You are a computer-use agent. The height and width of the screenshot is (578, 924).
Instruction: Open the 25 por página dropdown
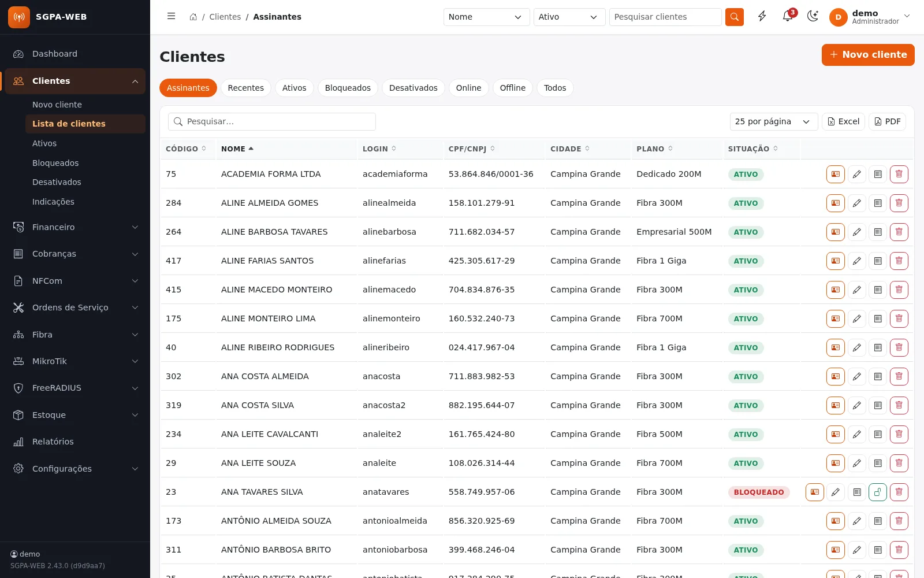pyautogui.click(x=774, y=121)
